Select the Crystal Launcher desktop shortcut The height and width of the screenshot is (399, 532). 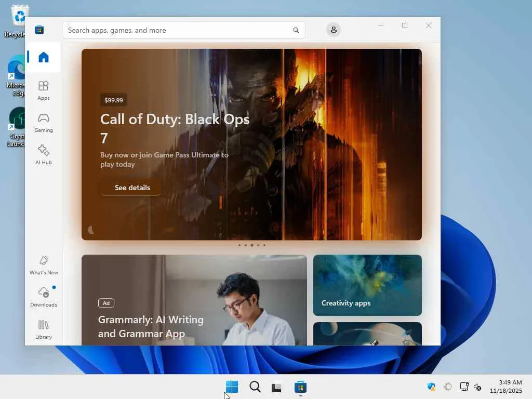pyautogui.click(x=16, y=127)
